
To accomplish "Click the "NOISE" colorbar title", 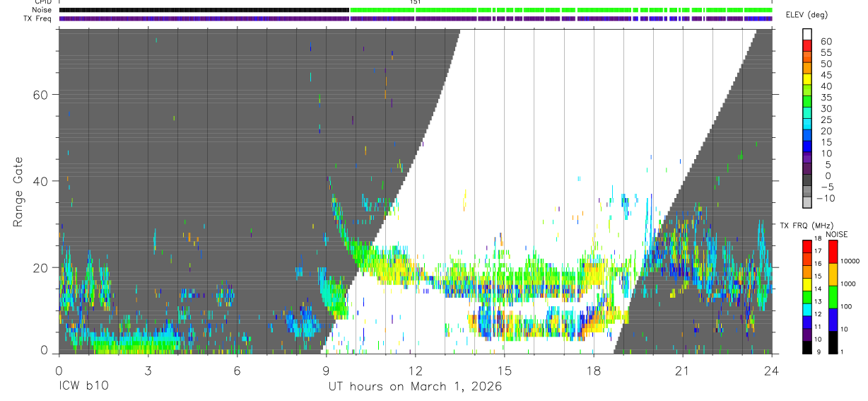I will point(836,234).
